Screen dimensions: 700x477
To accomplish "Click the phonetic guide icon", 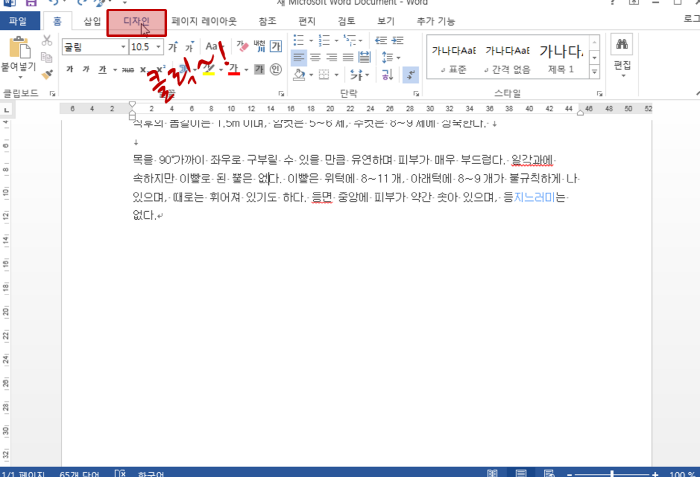I will [x=259, y=46].
